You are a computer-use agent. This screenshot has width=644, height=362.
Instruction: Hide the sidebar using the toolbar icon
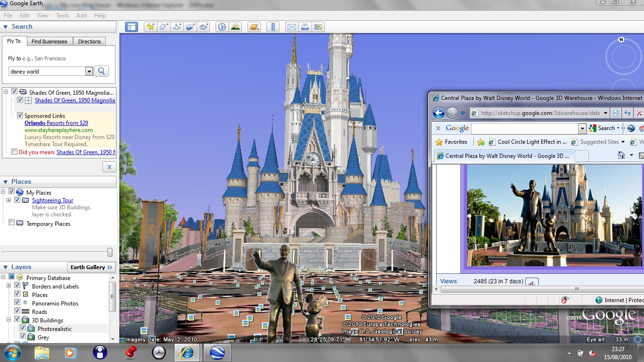pyautogui.click(x=131, y=27)
